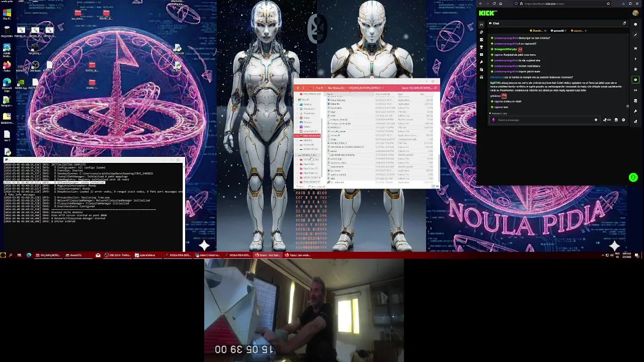The height and width of the screenshot is (362, 644).
Task: Bookmark the page with the star icon
Action: (x=608, y=4)
